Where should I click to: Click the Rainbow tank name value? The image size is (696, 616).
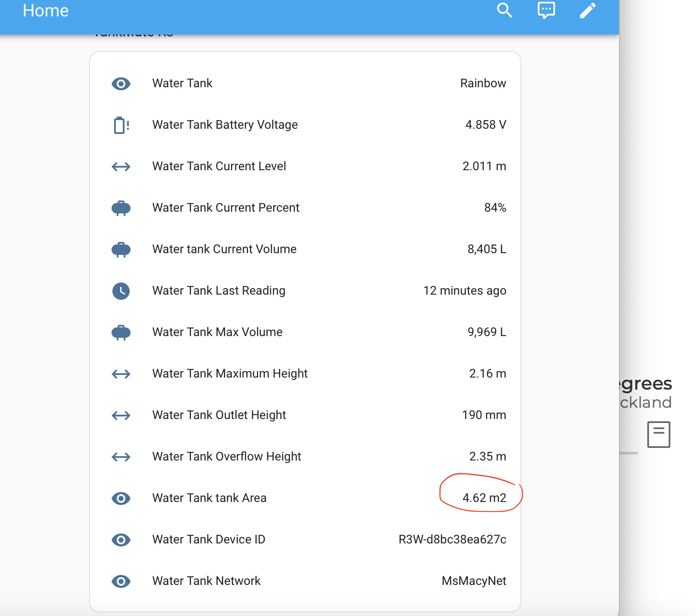(x=483, y=83)
